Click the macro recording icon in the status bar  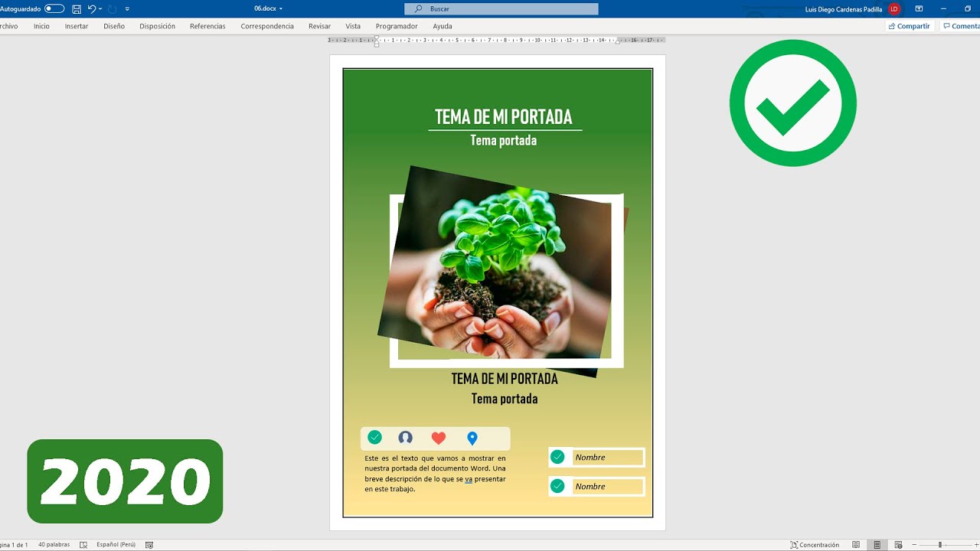coord(149,545)
